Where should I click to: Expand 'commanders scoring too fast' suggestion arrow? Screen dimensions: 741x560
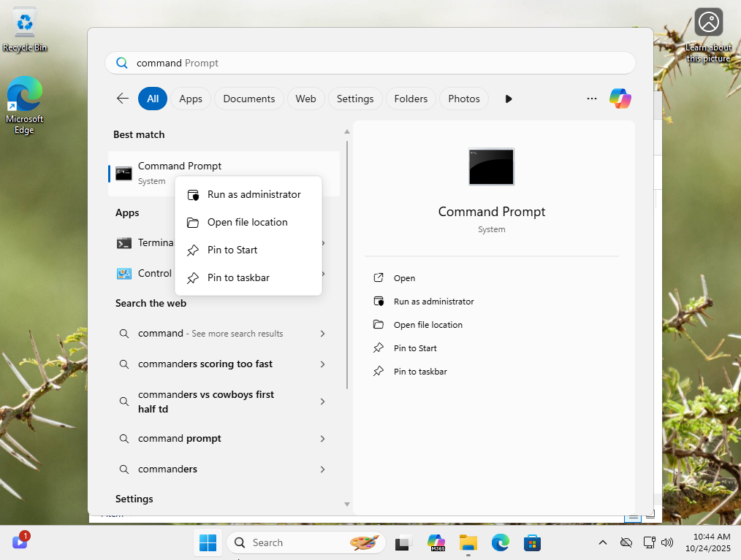(x=322, y=364)
